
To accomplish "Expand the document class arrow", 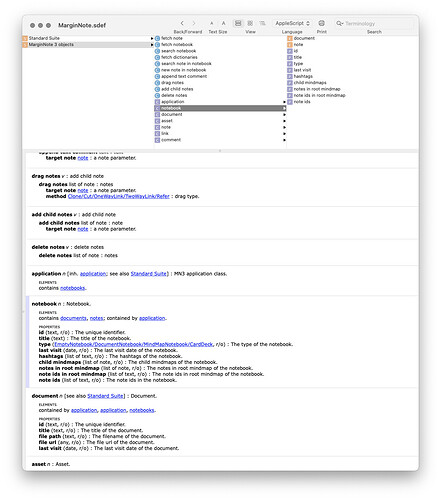I will tap(284, 115).
